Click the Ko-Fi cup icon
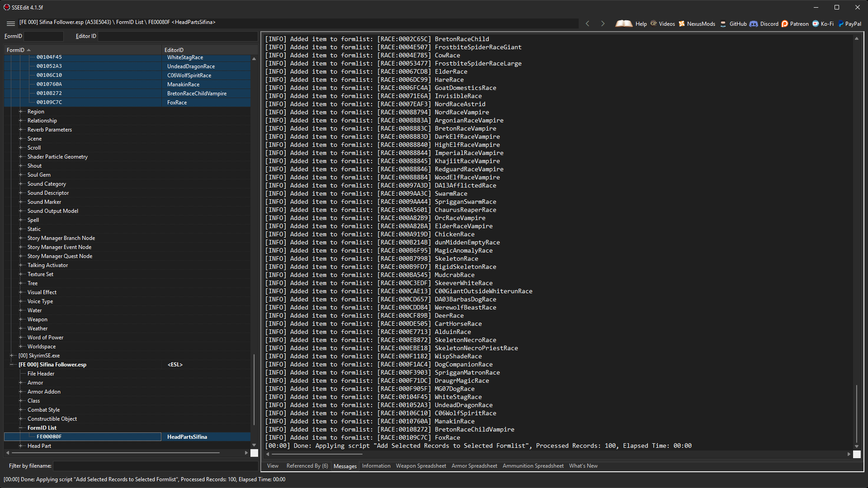 (x=816, y=23)
